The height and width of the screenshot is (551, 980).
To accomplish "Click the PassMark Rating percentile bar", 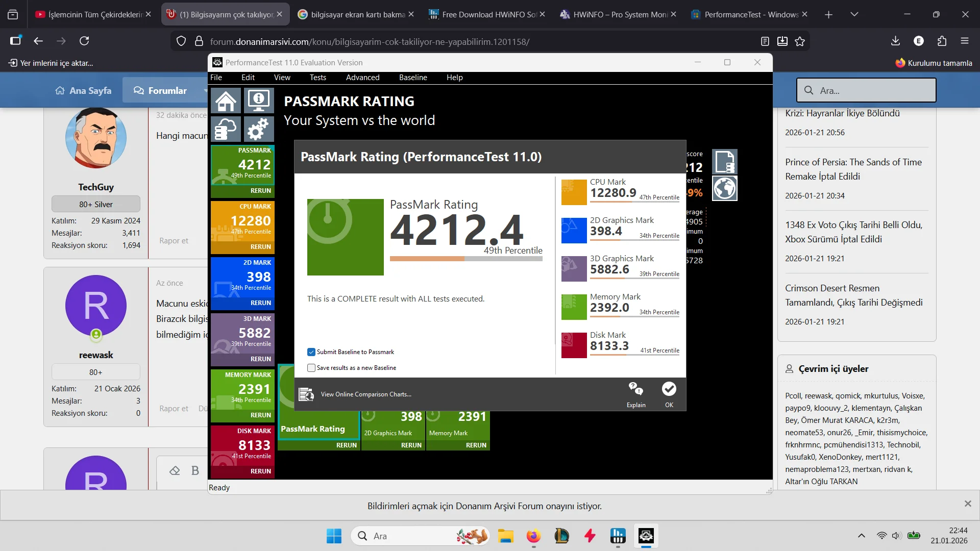I will 465,259.
